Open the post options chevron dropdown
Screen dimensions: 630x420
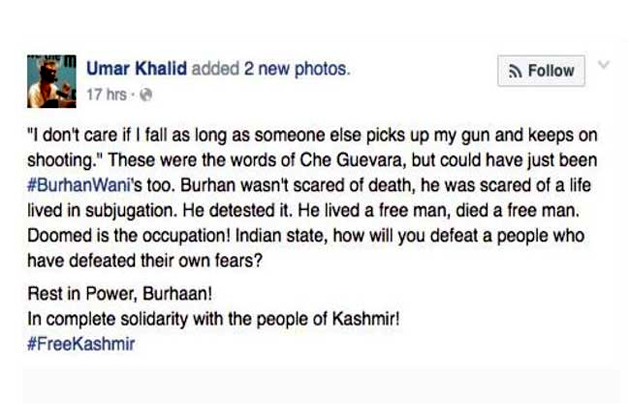coord(603,64)
